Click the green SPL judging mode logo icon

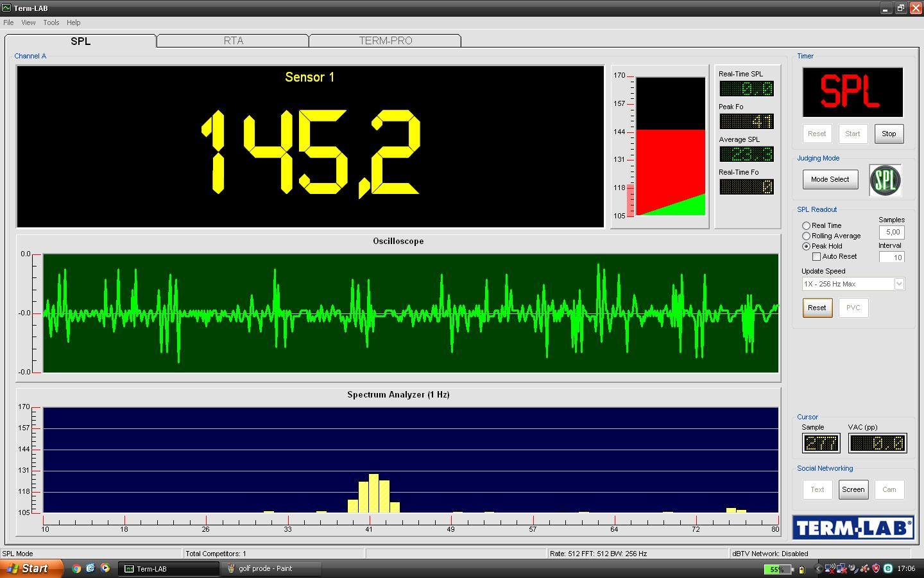tap(885, 180)
